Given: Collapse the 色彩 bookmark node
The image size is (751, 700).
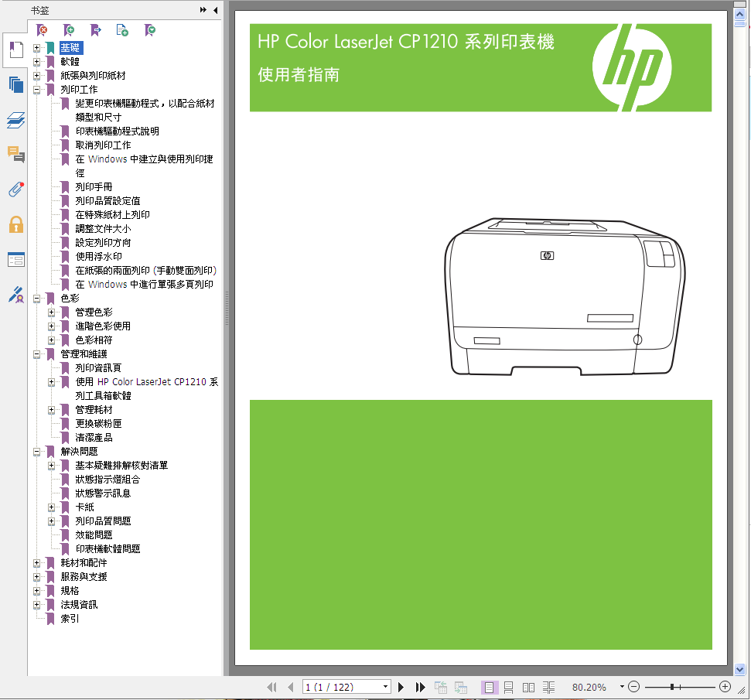Looking at the screenshot, I should click(36, 299).
